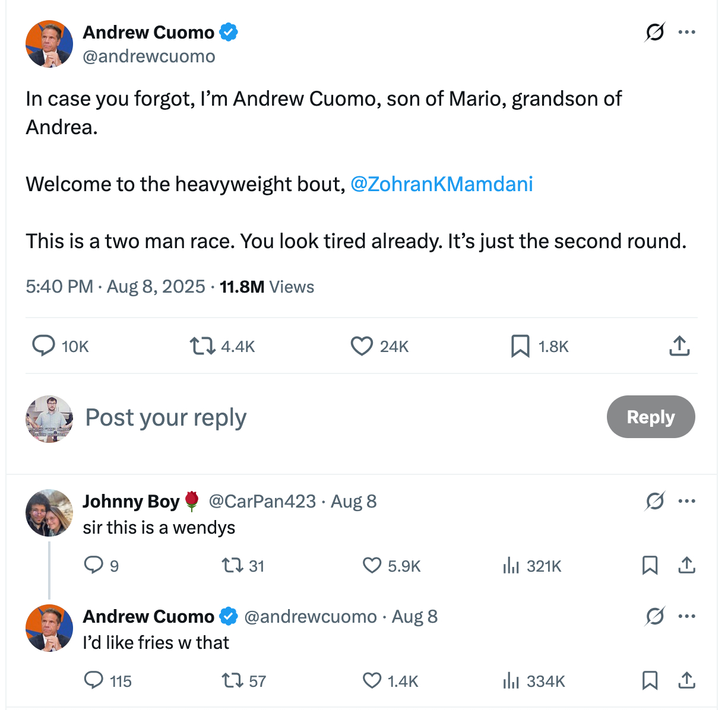Click the Post your reply text field

[x=297, y=417]
